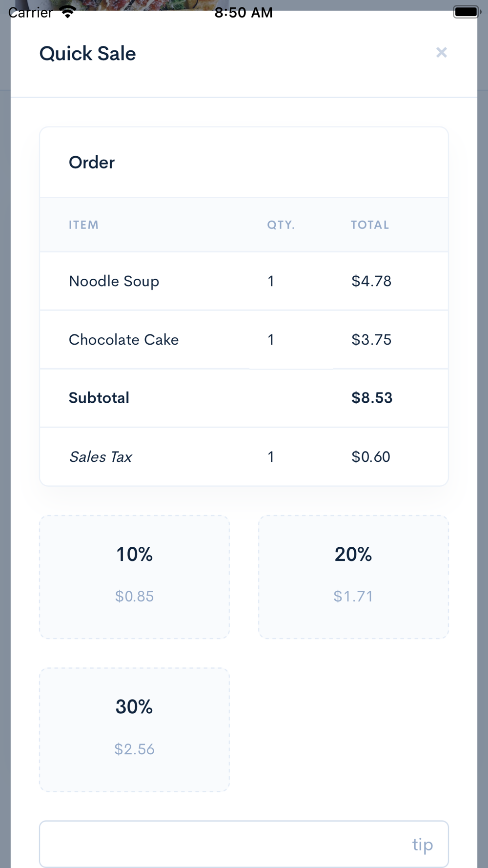Select the 10% tip option
Screen dimensions: 488x868
(x=134, y=577)
